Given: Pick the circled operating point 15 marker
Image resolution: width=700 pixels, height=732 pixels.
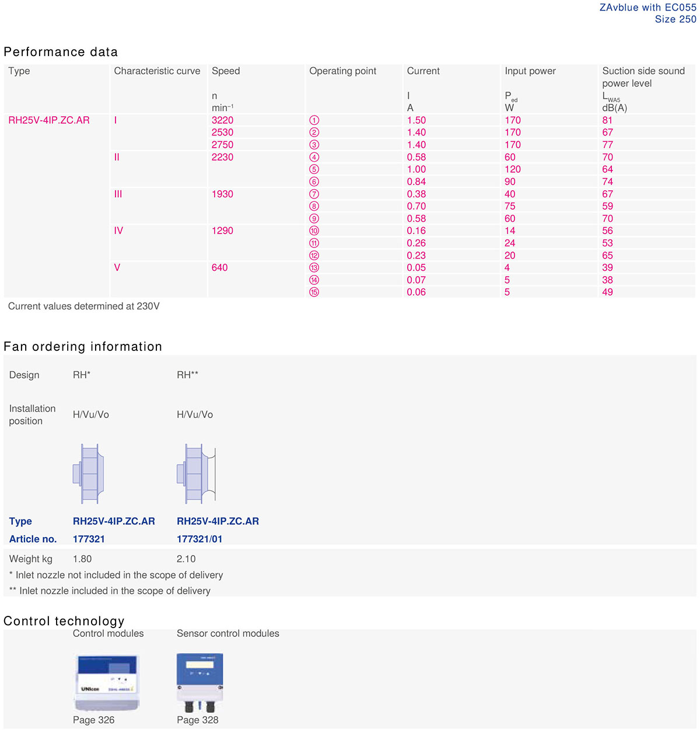Looking at the screenshot, I should coord(314,292).
